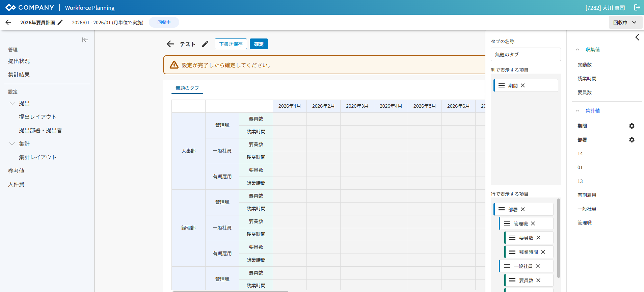Image resolution: width=644 pixels, height=292 pixels.
Task: Click the user name [7282] 大川 真司
Action: click(x=605, y=7)
